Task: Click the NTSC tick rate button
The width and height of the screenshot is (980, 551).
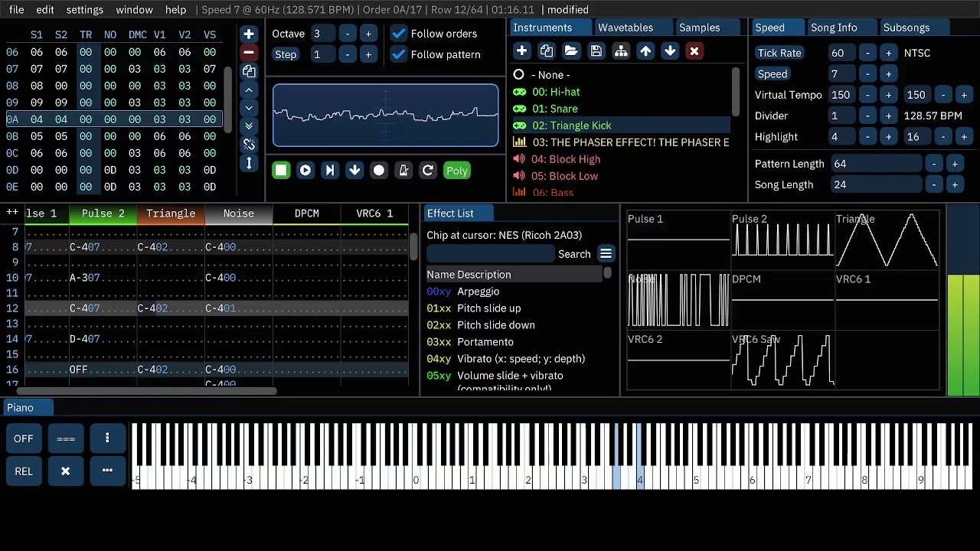Action: tap(917, 53)
